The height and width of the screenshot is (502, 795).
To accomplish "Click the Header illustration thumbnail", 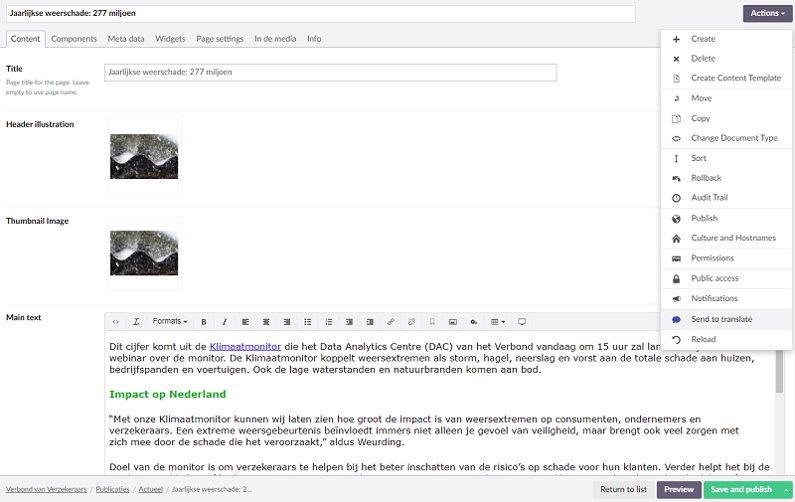I will (x=144, y=156).
